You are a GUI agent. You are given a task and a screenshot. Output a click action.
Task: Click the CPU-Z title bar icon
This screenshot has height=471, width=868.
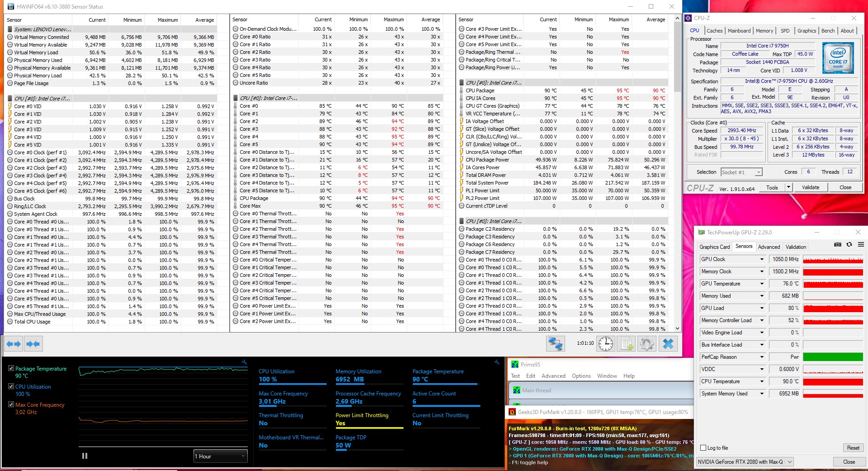tap(689, 18)
